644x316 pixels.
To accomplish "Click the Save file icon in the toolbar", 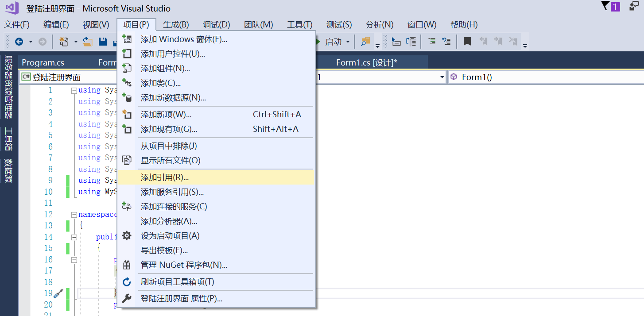I will (x=102, y=41).
